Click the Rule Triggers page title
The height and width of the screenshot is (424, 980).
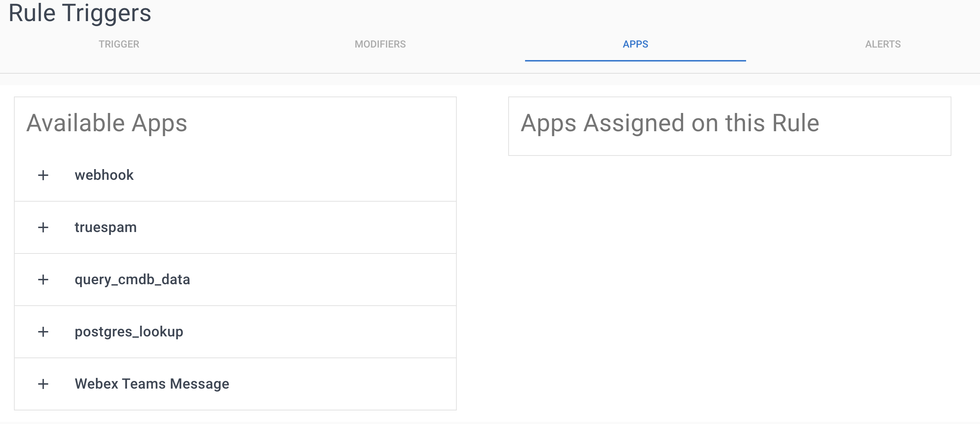click(80, 14)
